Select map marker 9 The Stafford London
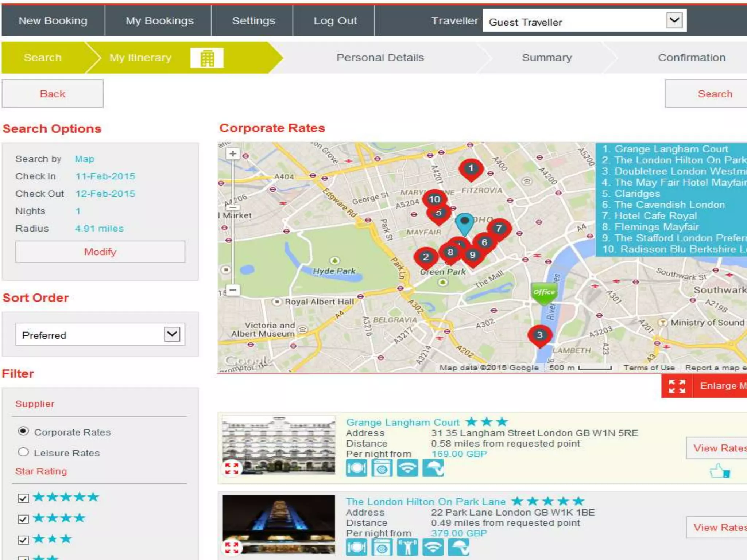The width and height of the screenshot is (747, 560). point(473,256)
